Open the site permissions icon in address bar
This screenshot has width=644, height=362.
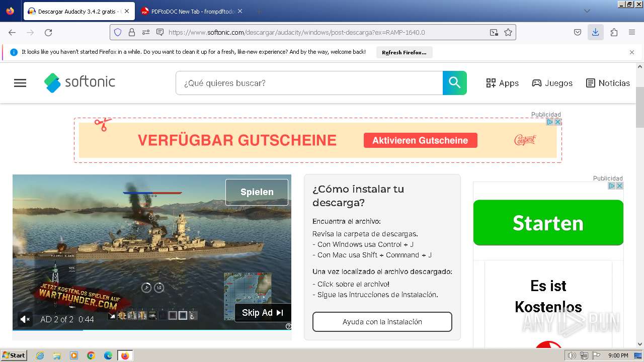click(146, 32)
